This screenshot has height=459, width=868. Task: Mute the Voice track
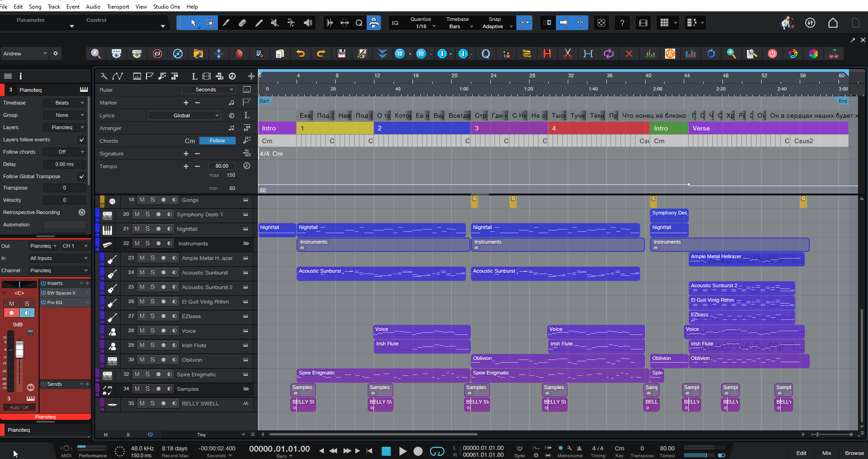point(142,331)
